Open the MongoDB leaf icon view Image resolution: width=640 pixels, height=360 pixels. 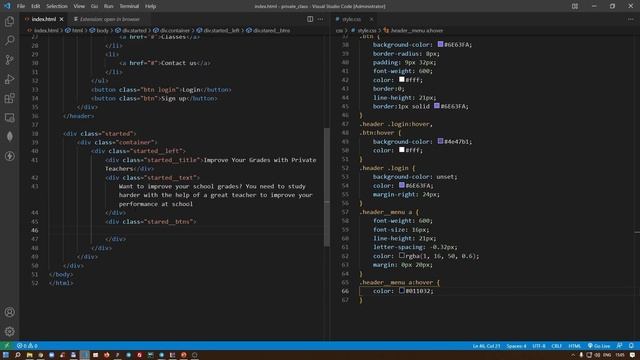coord(9,137)
